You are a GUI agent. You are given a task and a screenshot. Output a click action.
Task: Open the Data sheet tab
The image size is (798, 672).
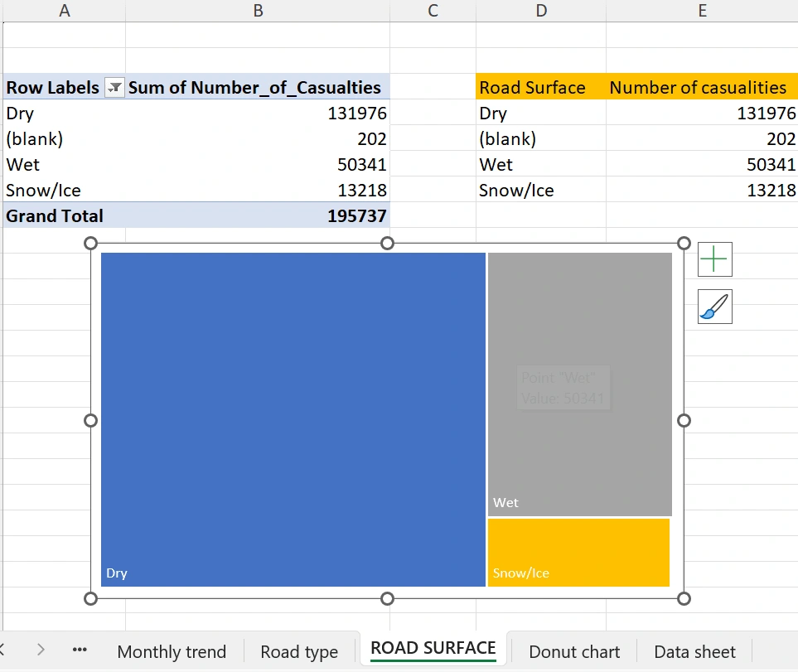(x=694, y=651)
